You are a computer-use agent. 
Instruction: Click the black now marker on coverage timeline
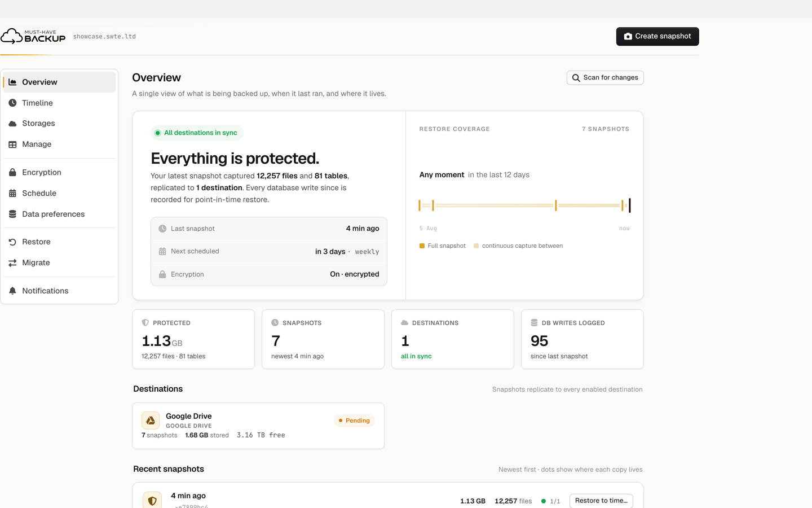pyautogui.click(x=630, y=205)
